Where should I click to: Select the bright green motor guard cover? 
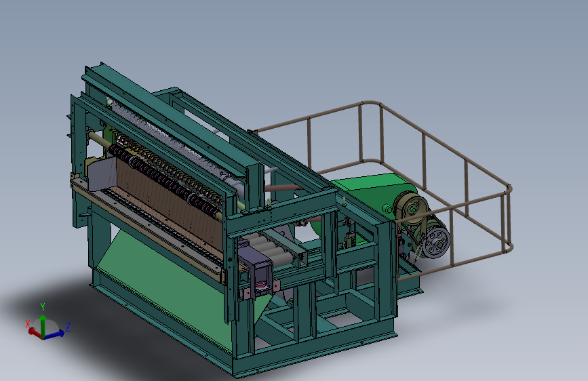[x=371, y=193]
